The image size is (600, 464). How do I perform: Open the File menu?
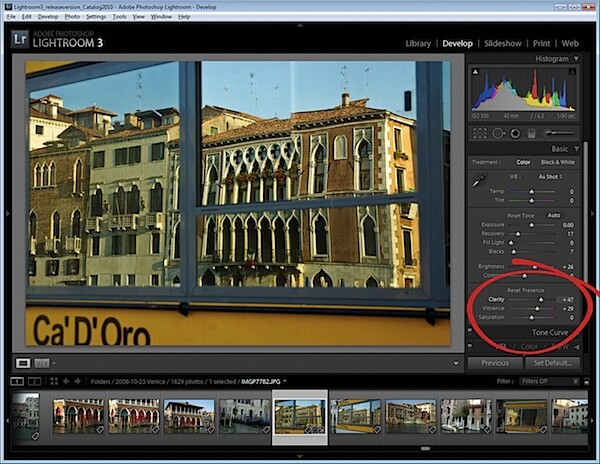(x=11, y=17)
